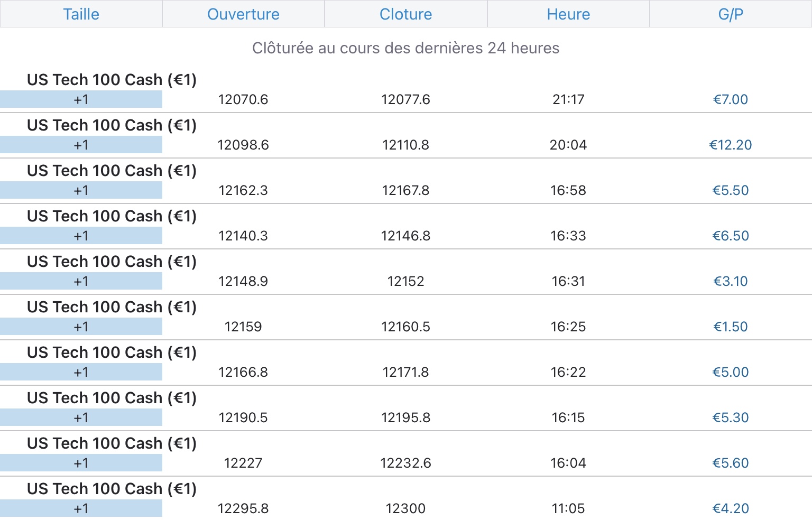Click the G/P column header

tap(731, 14)
